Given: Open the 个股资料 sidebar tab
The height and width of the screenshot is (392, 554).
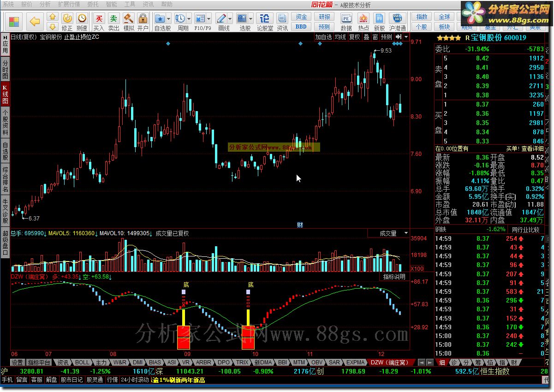Looking at the screenshot, I should click(5, 122).
